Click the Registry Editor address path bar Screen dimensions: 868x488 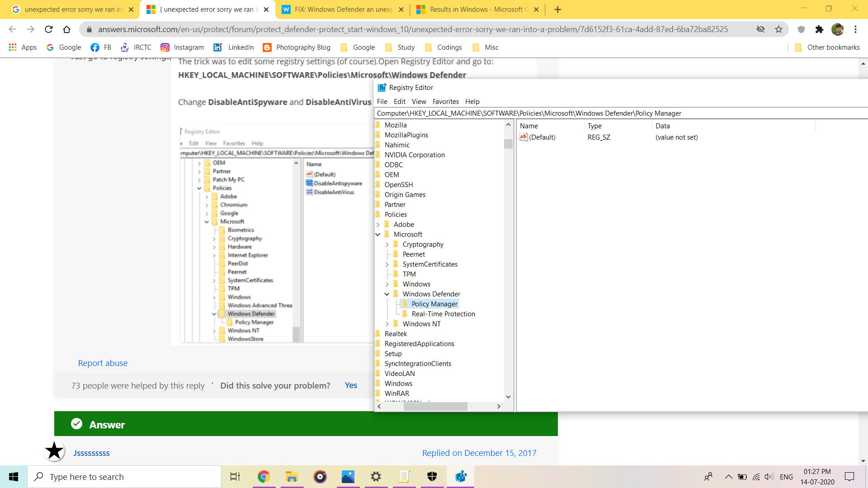(621, 113)
